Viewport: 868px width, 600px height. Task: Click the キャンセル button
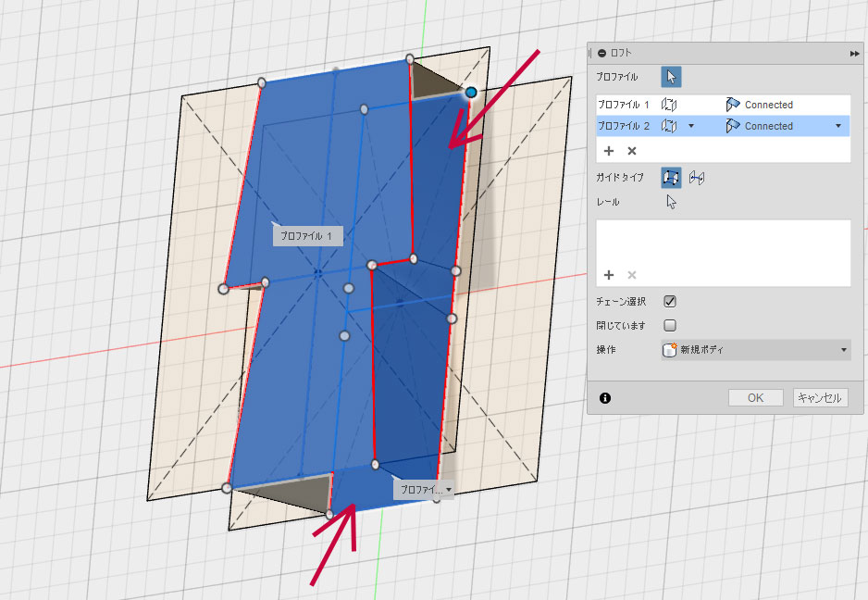(x=820, y=398)
